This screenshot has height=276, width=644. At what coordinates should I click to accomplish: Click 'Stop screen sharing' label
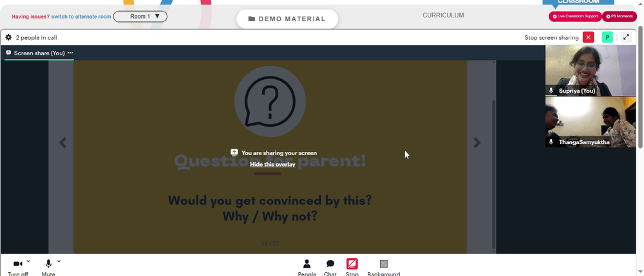tap(552, 38)
